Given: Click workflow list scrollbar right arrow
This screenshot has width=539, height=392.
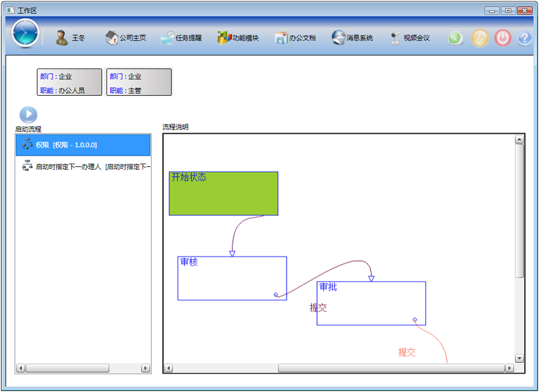Looking at the screenshot, I should point(145,369).
